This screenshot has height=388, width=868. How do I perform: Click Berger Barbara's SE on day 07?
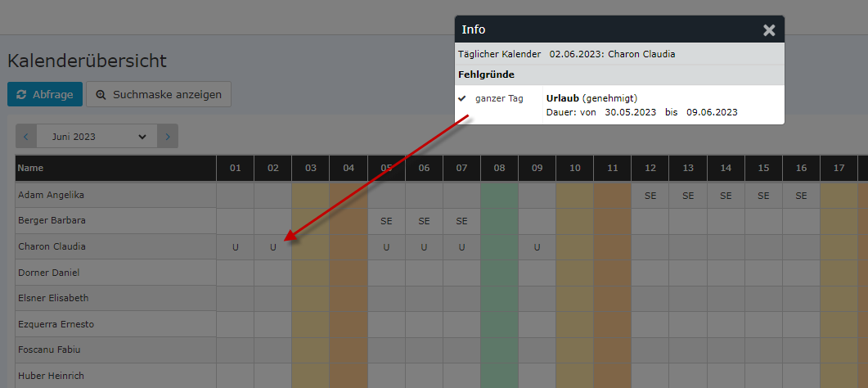click(461, 221)
